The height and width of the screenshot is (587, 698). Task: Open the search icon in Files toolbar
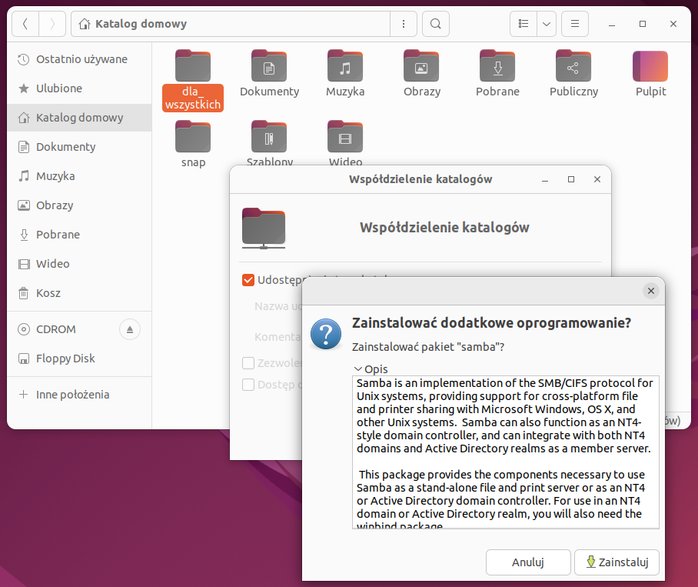(436, 24)
